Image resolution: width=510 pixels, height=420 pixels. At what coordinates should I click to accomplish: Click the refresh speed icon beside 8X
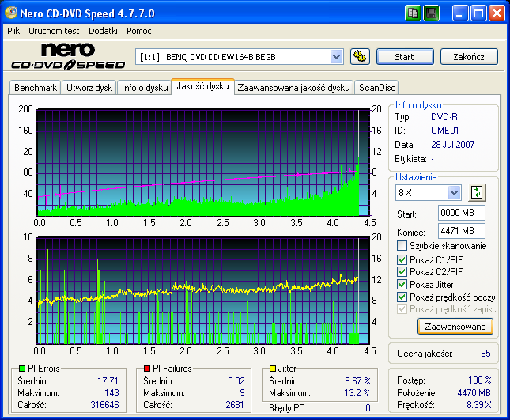[477, 192]
